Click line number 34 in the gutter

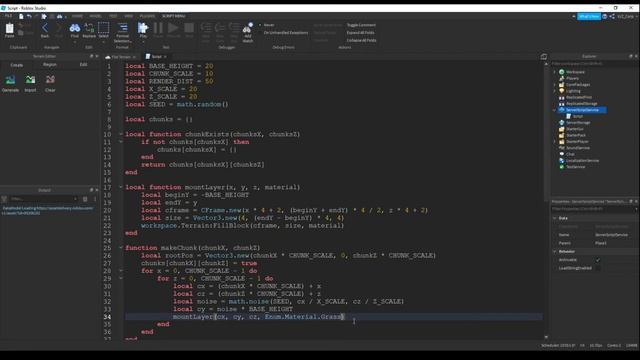[x=107, y=317]
